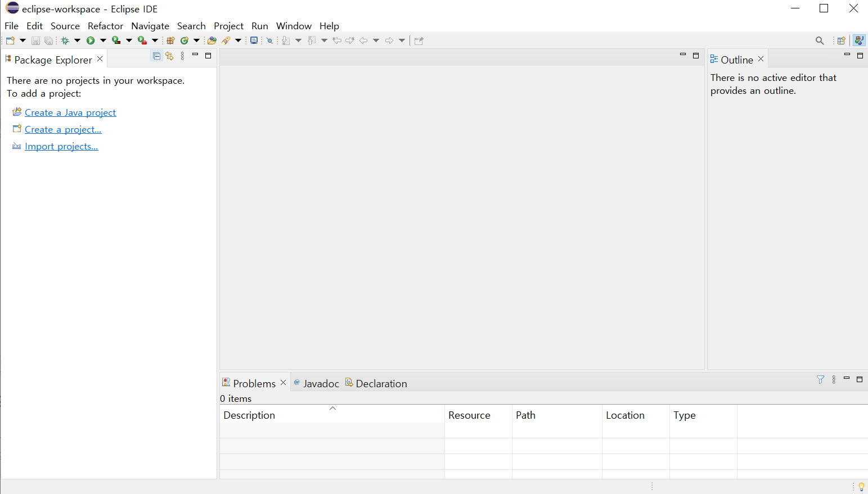Open the File menu
This screenshot has height=494, width=868.
pos(11,26)
